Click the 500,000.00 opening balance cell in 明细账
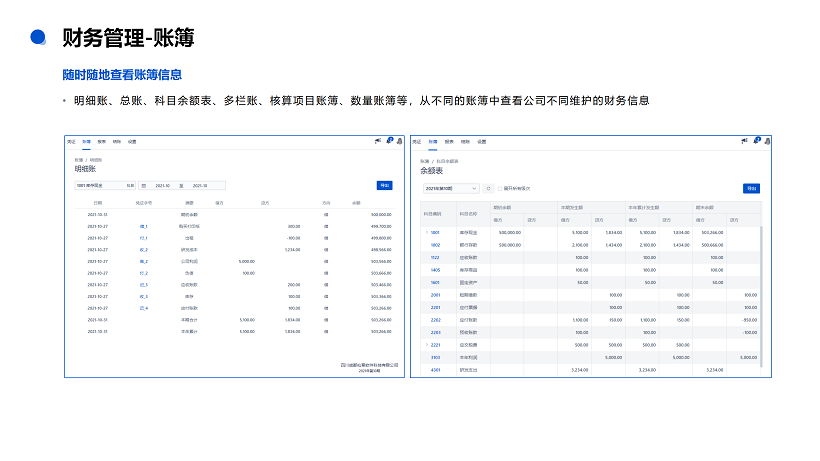This screenshot has height=461, width=820. (x=381, y=215)
